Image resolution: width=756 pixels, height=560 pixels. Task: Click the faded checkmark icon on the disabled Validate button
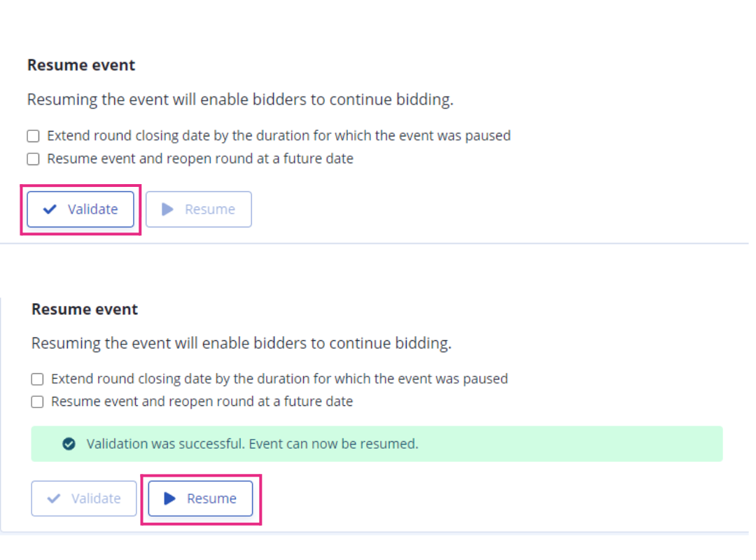point(53,498)
